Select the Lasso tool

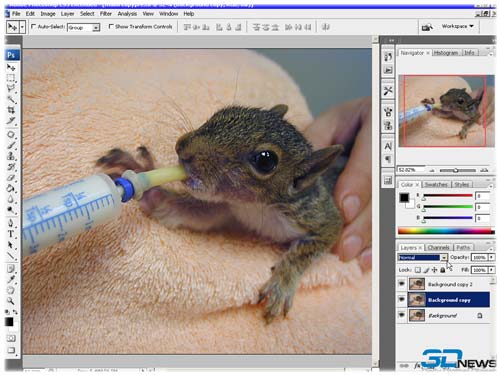(11, 89)
